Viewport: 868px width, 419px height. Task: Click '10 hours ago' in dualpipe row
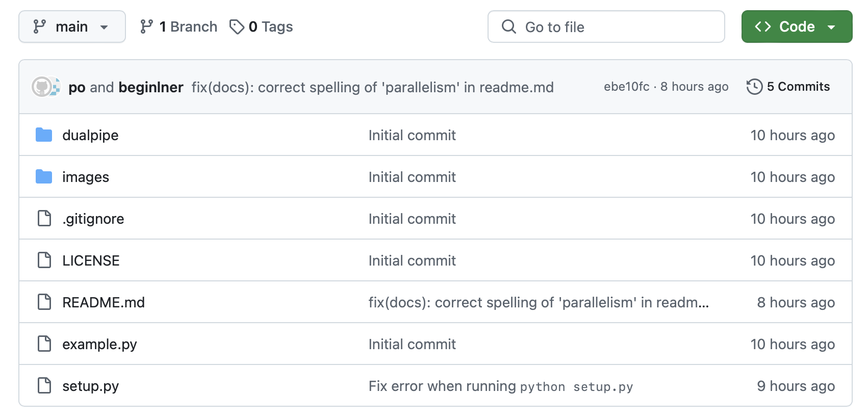click(793, 135)
